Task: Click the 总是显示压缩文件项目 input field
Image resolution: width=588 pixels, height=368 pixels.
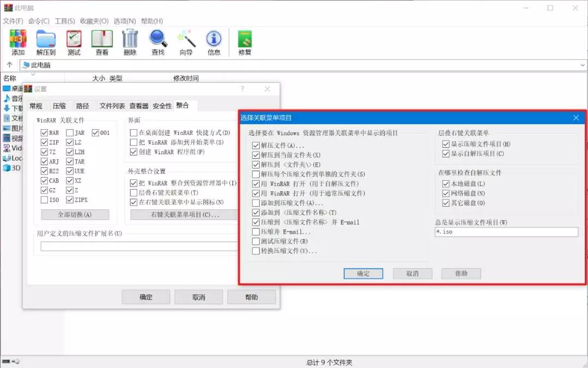Action: click(x=506, y=232)
